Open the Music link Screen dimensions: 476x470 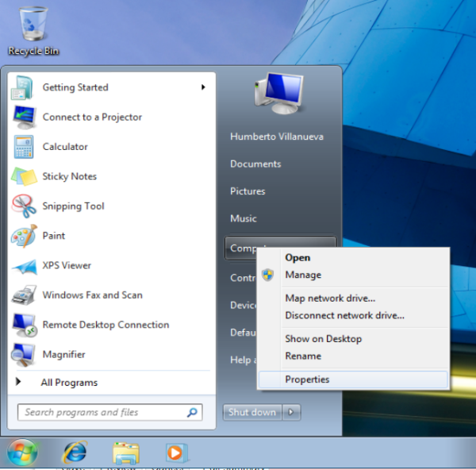244,219
